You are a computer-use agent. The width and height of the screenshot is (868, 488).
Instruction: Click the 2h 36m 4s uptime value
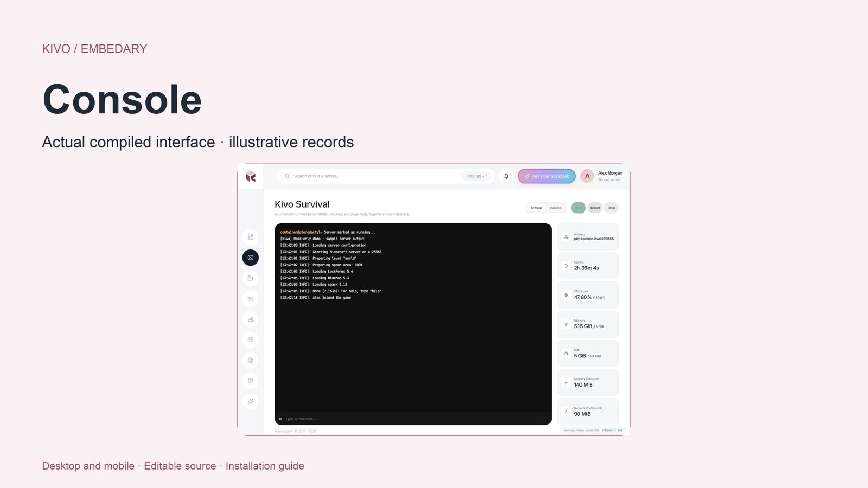click(x=586, y=268)
